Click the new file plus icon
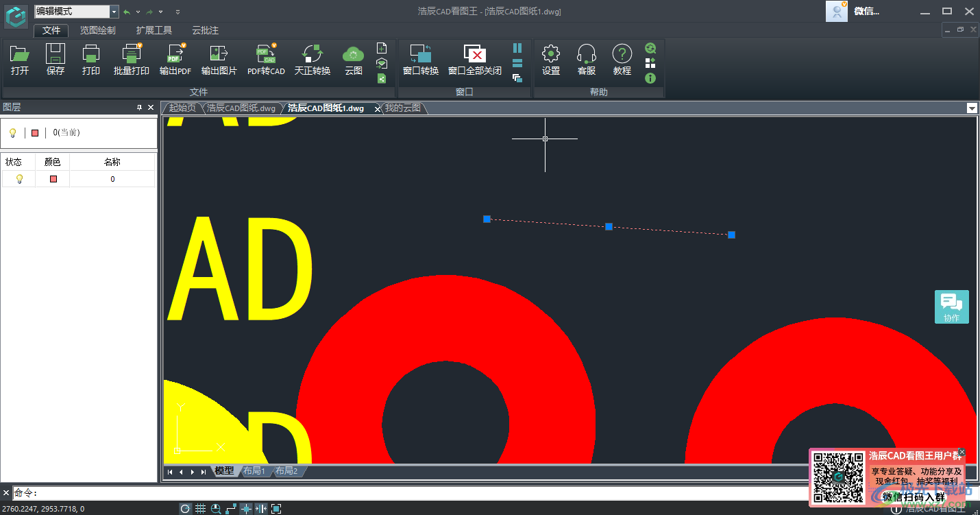 coord(382,48)
